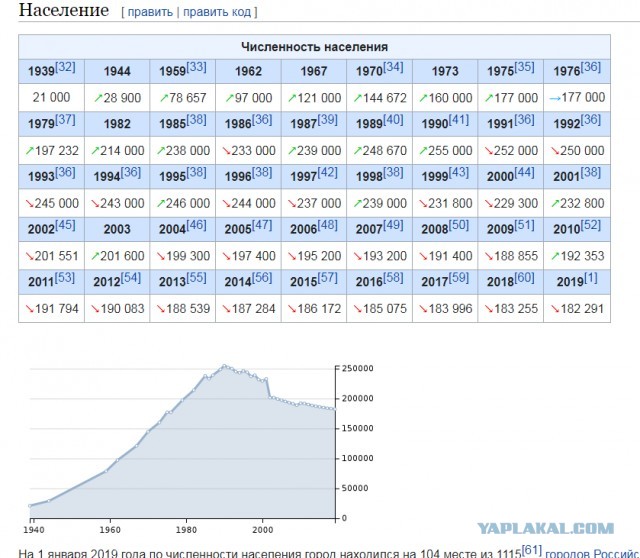640x558 pixels.
Task: Open reference [58] next to 2016
Action: (393, 278)
